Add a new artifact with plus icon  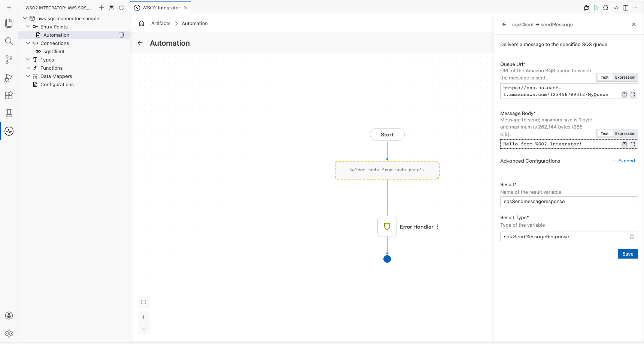tap(101, 7)
